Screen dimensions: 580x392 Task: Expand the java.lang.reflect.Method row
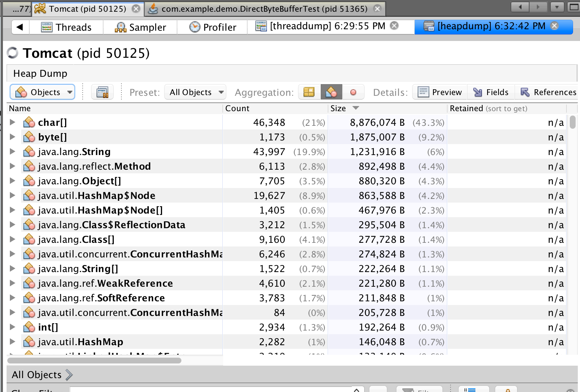(x=12, y=166)
